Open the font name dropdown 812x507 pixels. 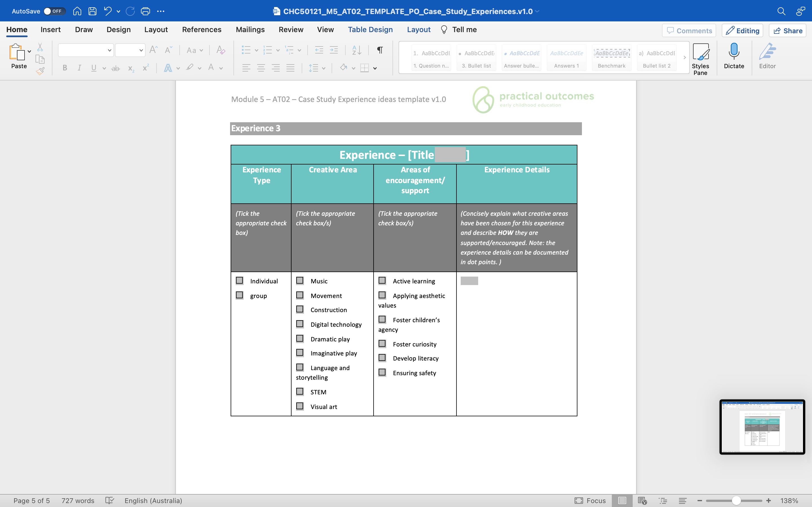click(109, 50)
